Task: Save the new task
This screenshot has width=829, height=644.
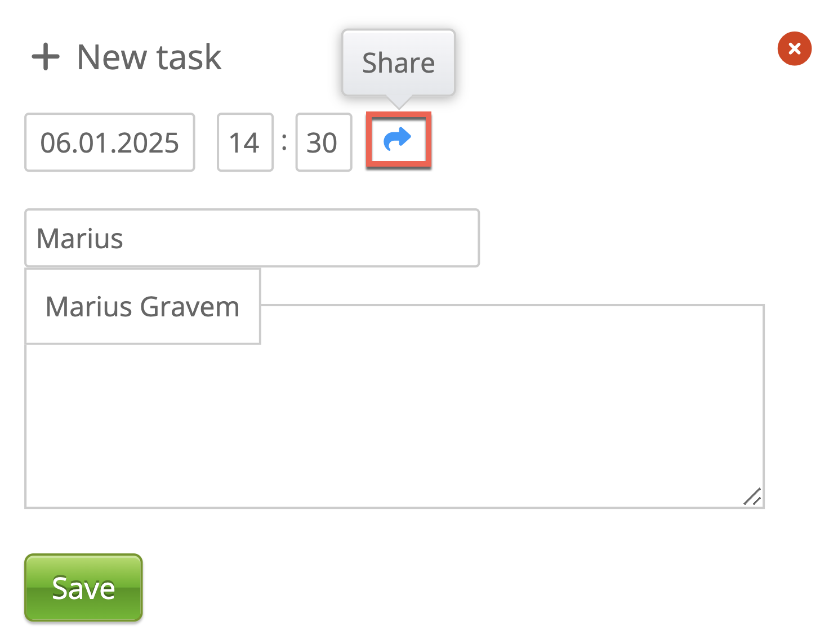Action: point(83,588)
